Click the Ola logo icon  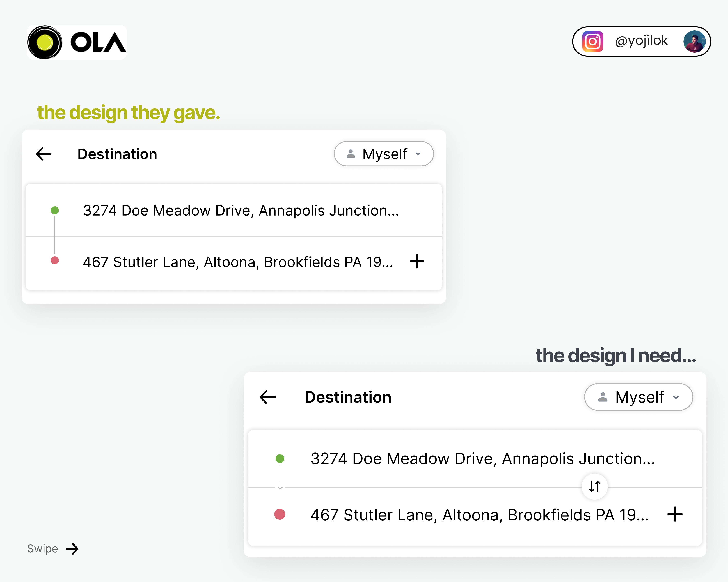tap(45, 43)
